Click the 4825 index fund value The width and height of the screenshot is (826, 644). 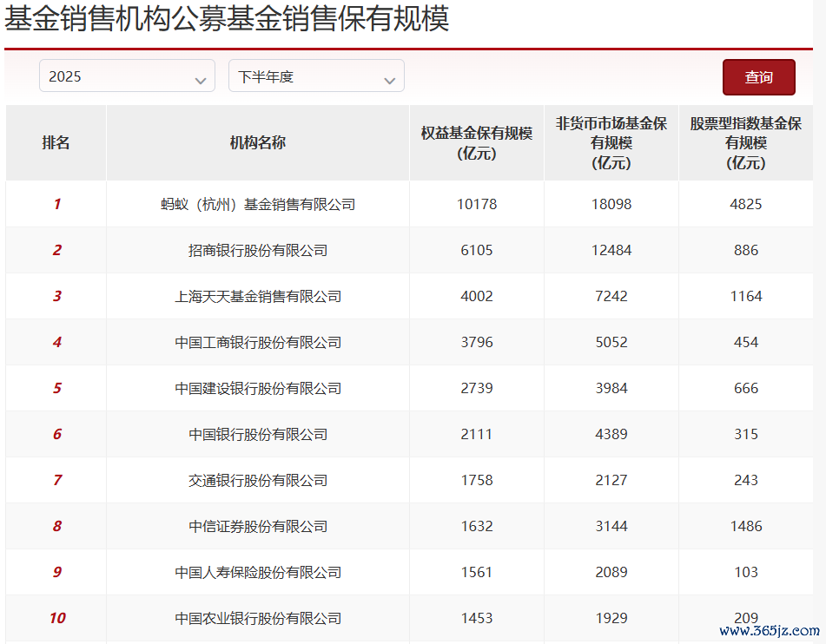746,204
